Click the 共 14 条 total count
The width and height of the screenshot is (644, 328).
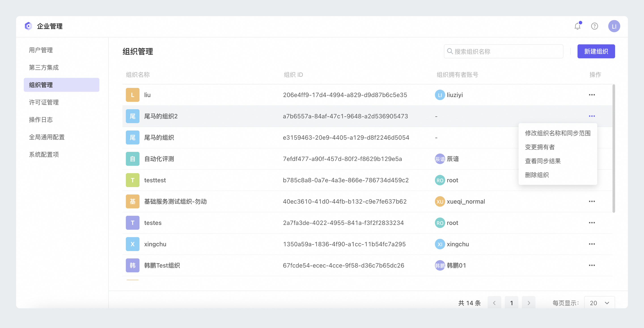(469, 303)
